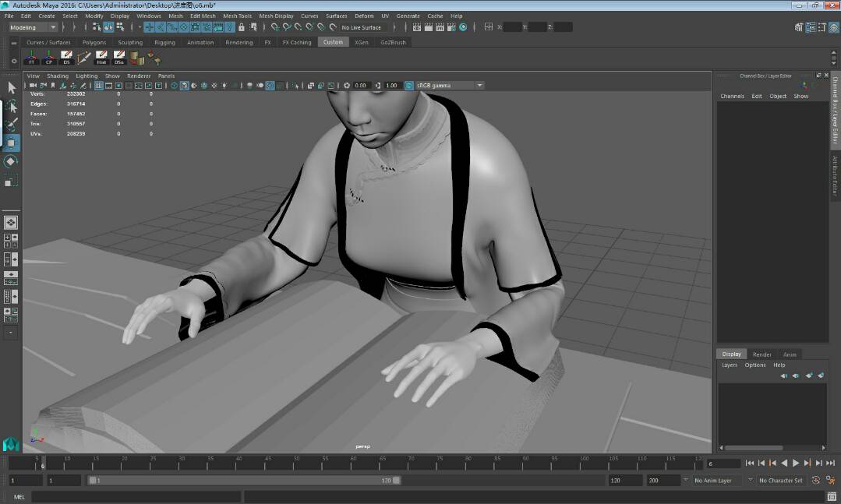Image resolution: width=841 pixels, height=504 pixels.
Task: Go to start of playback range
Action: tap(750, 463)
